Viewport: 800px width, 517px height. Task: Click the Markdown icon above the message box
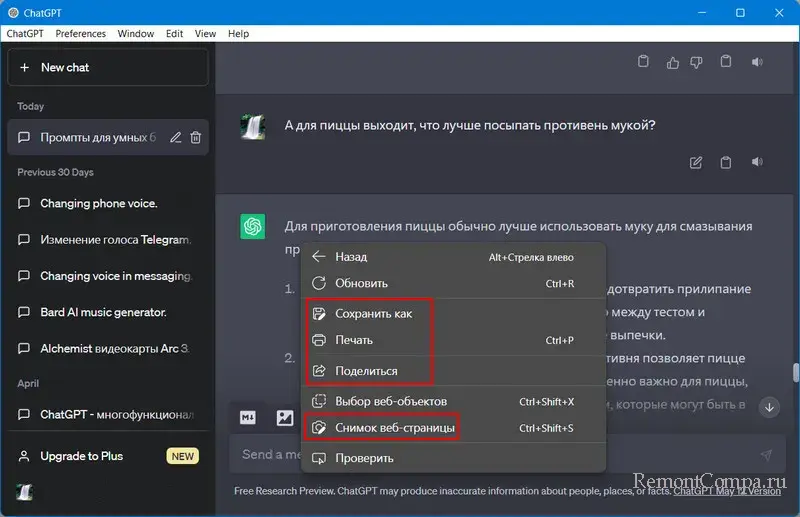point(248,417)
